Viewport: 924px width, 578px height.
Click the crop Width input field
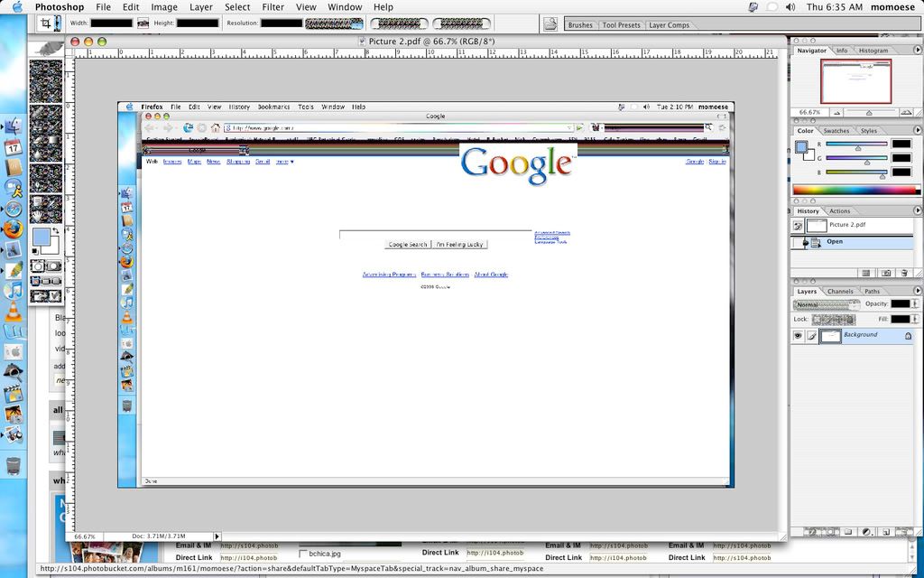pos(111,23)
